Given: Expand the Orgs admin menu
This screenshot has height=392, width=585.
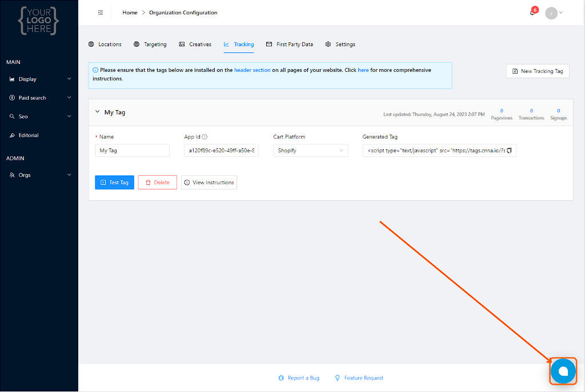Looking at the screenshot, I should 39,175.
